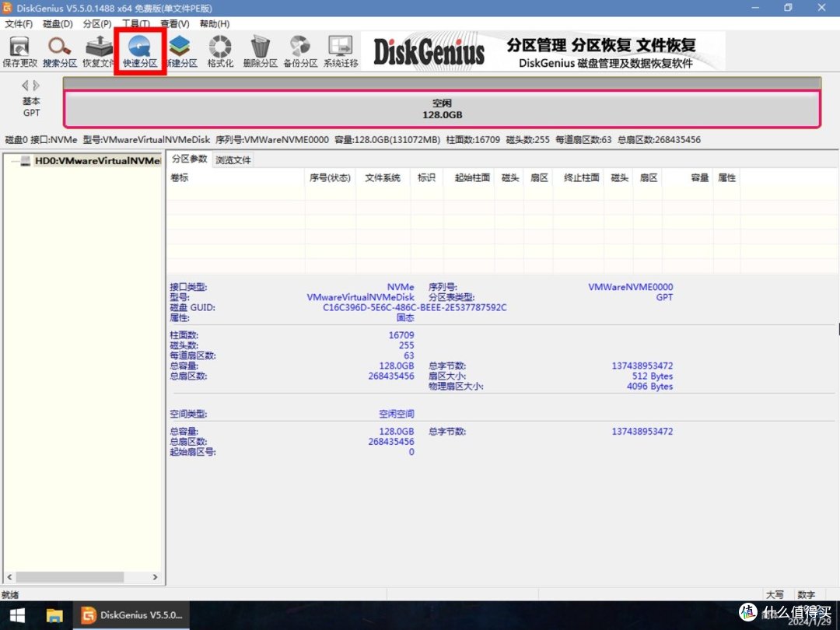
Task: Launch the 系统迁移 system migration tool
Action: click(x=341, y=51)
